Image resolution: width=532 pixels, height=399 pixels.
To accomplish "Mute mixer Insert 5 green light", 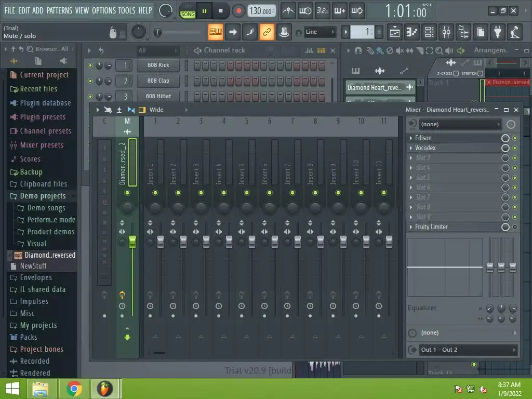I will click(247, 193).
